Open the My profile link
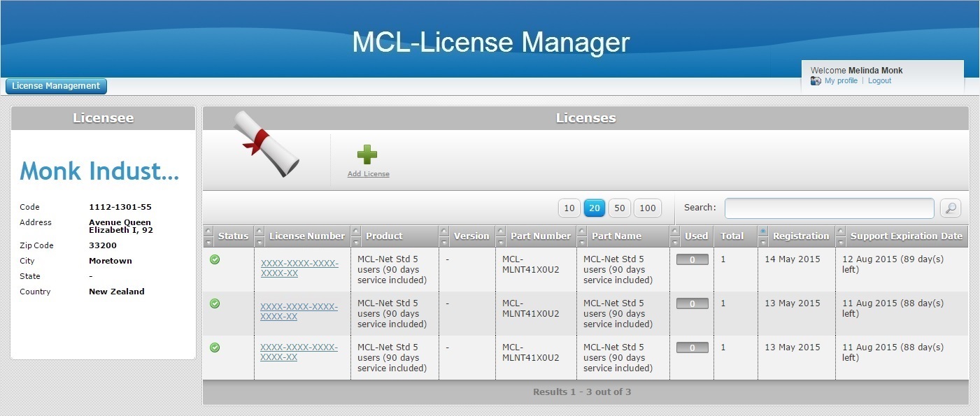 click(841, 81)
